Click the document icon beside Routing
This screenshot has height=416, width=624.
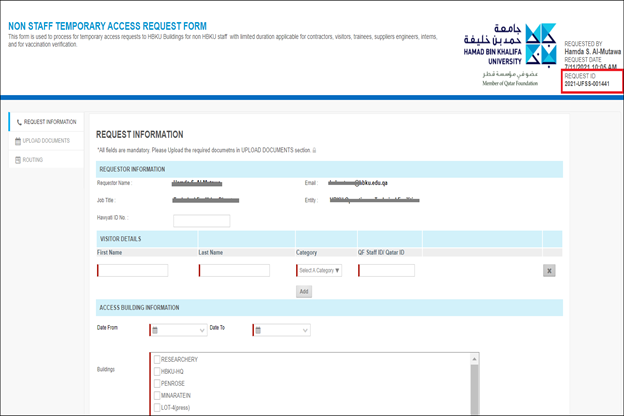pos(18,160)
